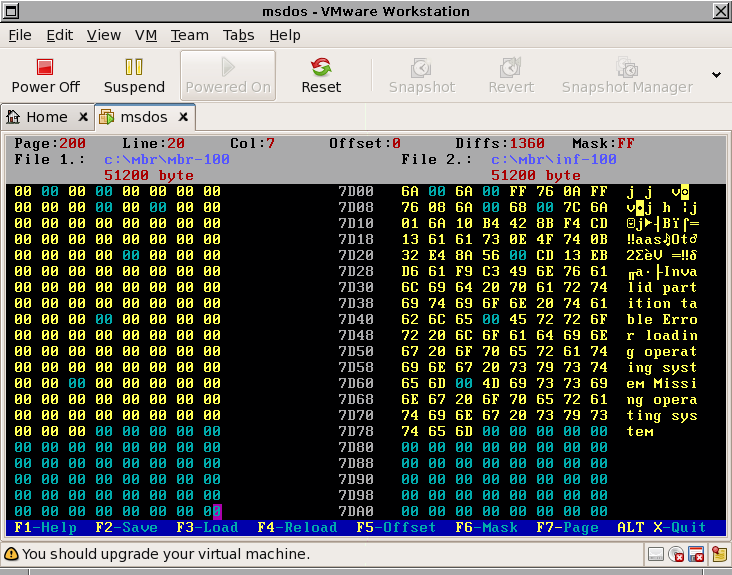Click file path c:\mbr\inf-100
This screenshot has width=732, height=575.
tap(554, 160)
